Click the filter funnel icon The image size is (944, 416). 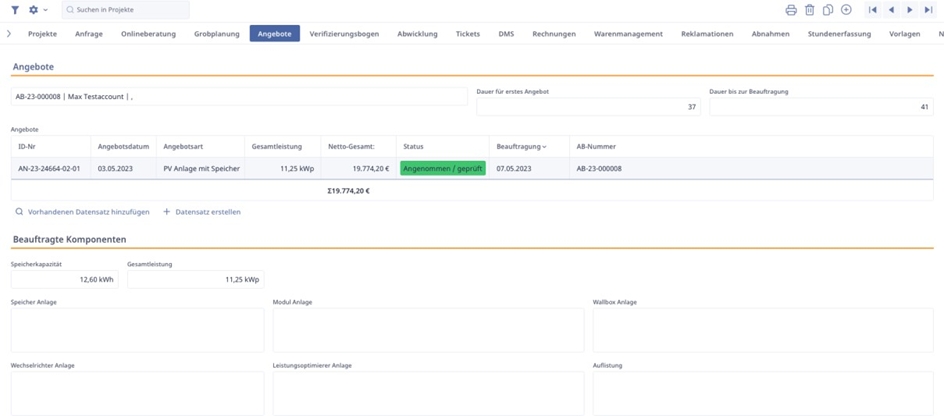coord(15,10)
